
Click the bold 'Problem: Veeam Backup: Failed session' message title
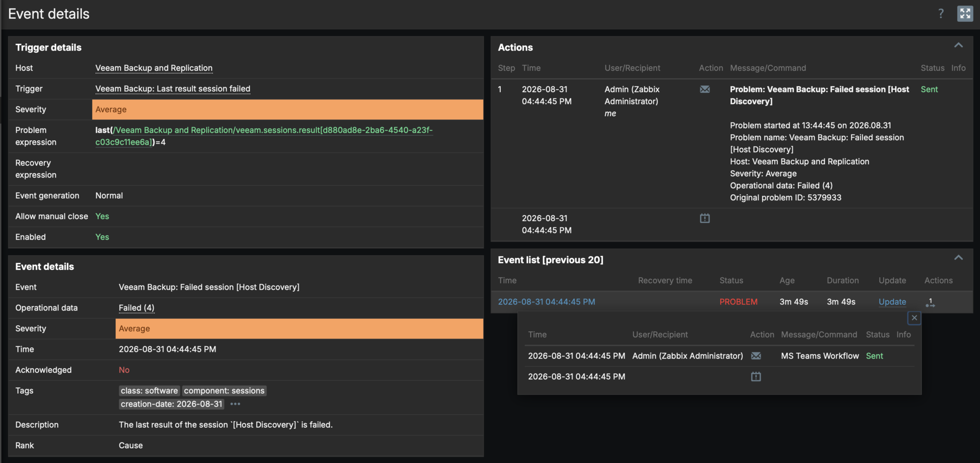(819, 95)
